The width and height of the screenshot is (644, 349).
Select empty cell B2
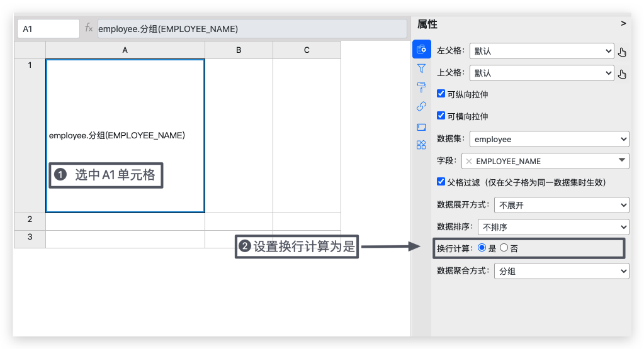click(x=239, y=221)
